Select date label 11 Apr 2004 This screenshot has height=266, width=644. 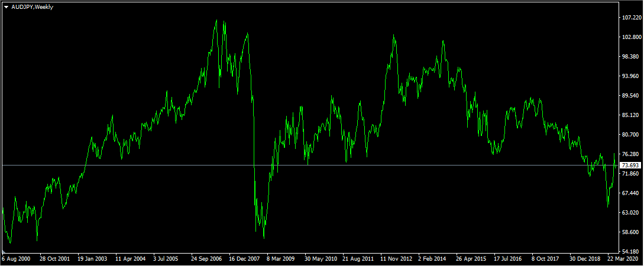click(x=130, y=259)
